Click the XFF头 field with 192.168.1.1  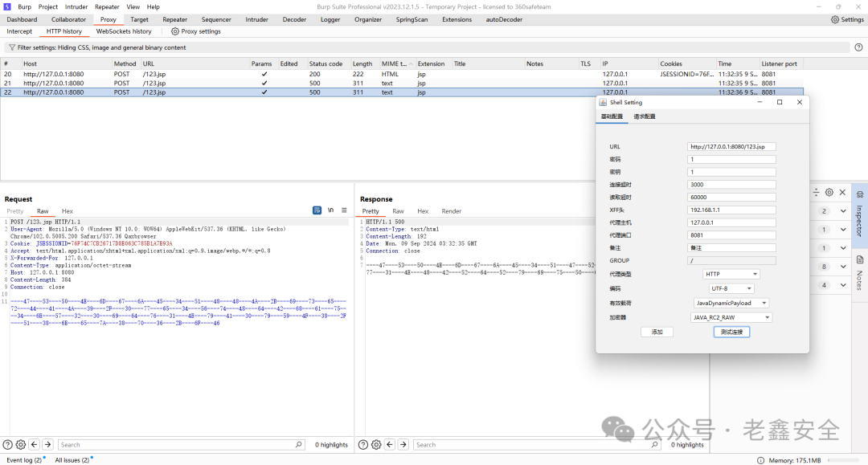pyautogui.click(x=731, y=210)
